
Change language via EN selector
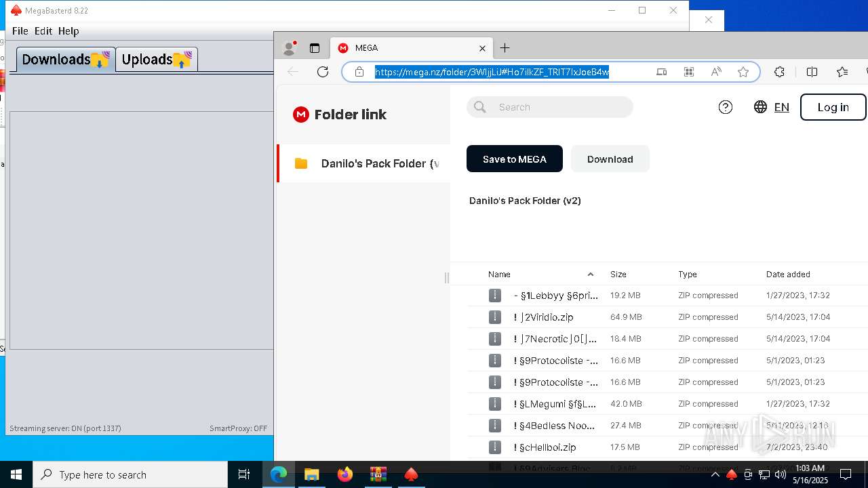(772, 107)
